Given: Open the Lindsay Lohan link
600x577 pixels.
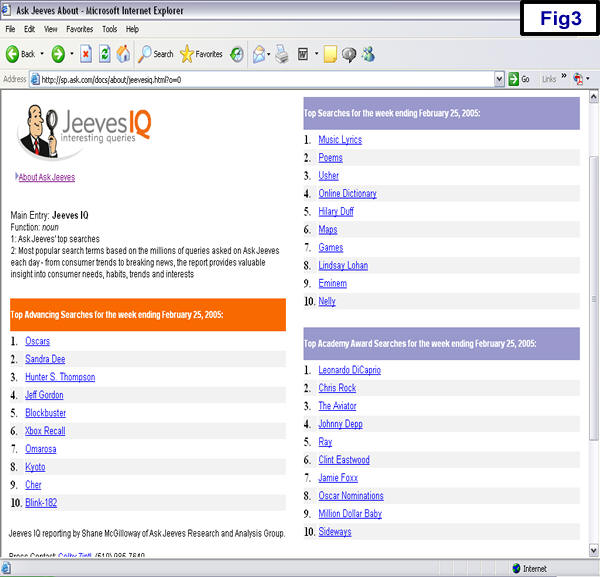Looking at the screenshot, I should tap(343, 265).
